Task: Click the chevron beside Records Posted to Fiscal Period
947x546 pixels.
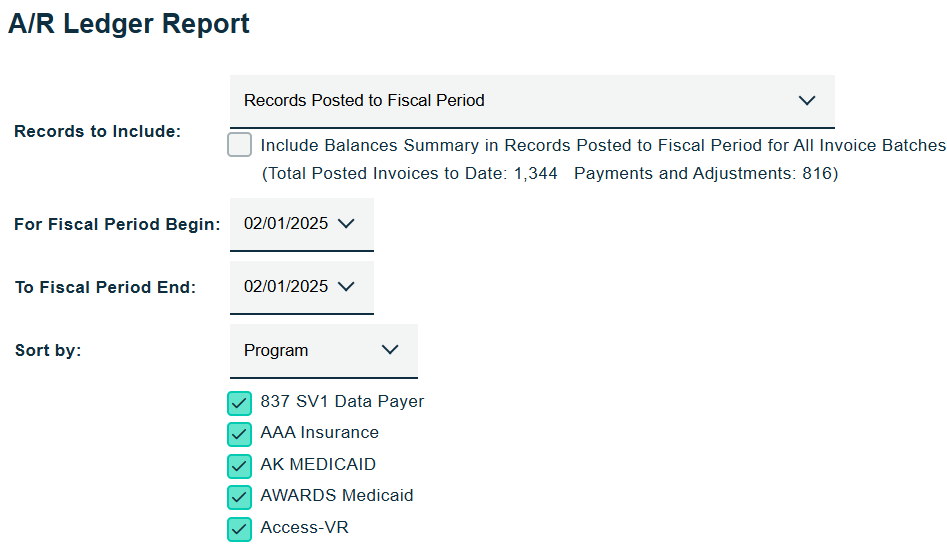Action: (x=807, y=101)
